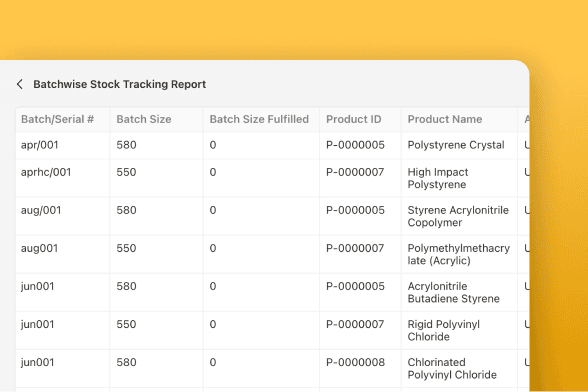Open product Chlorinated Polyvinyl Chloride
This screenshot has width=588, height=392.
[452, 369]
